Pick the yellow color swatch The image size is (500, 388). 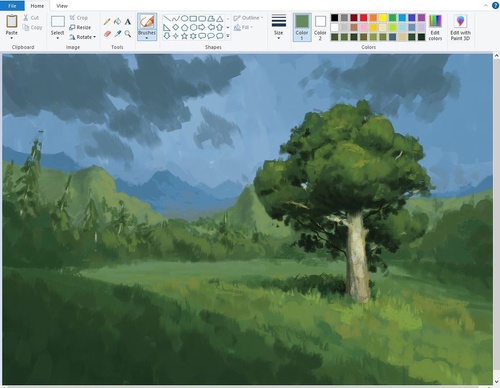[x=383, y=18]
